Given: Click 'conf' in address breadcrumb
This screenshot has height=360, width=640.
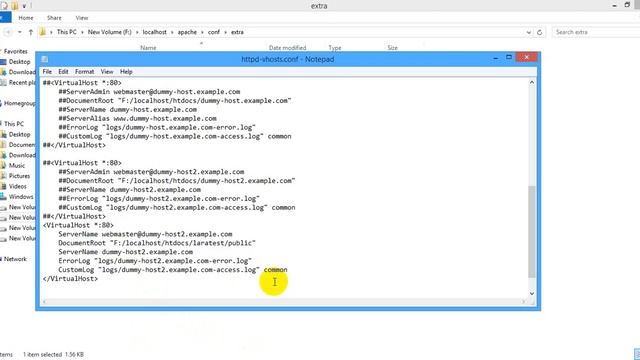Looking at the screenshot, I should pos(213,32).
